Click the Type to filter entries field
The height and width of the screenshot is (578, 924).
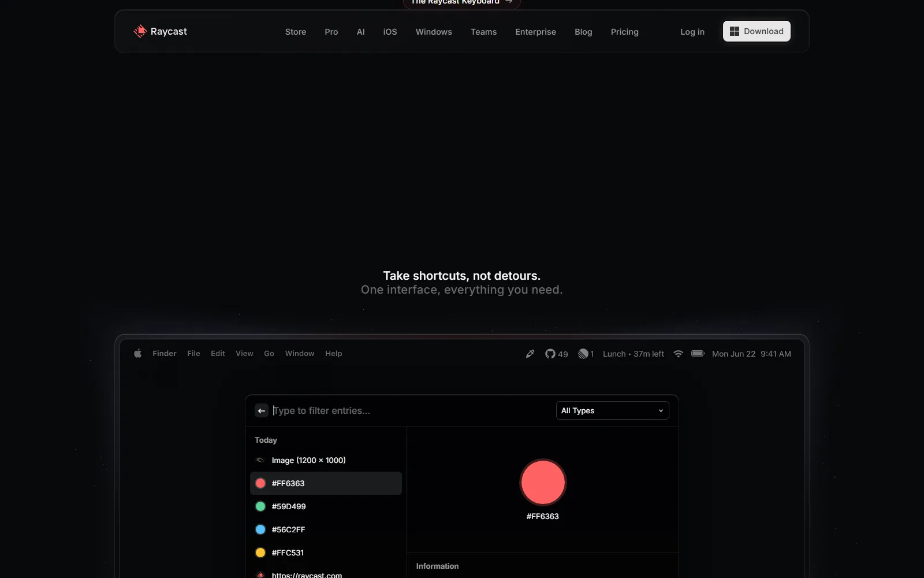410,410
